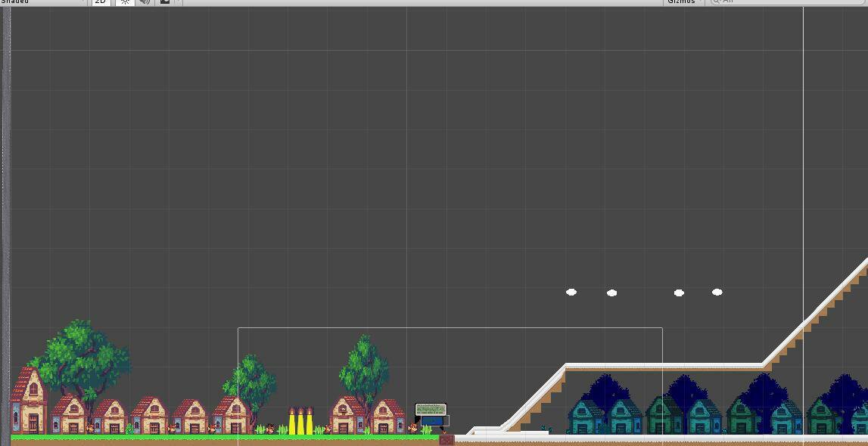Toggle scene lighting sun icon
This screenshot has width=868, height=446.
tap(125, 2)
